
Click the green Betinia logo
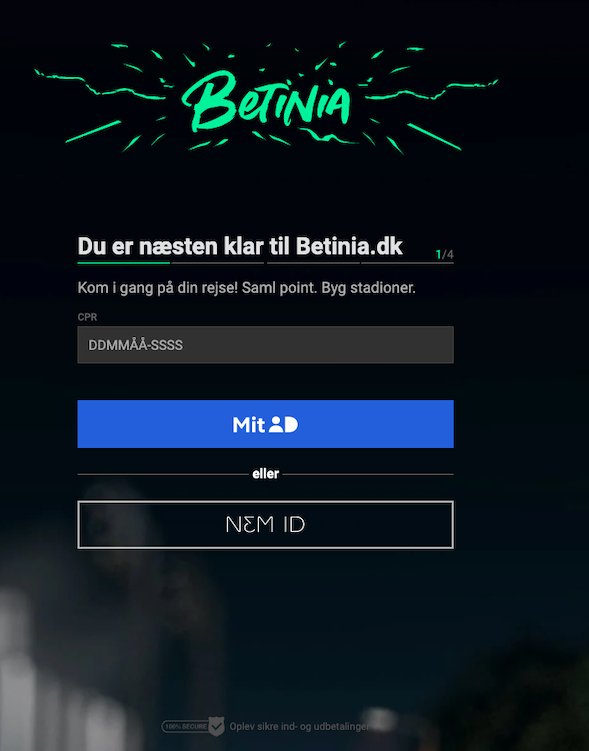[266, 99]
